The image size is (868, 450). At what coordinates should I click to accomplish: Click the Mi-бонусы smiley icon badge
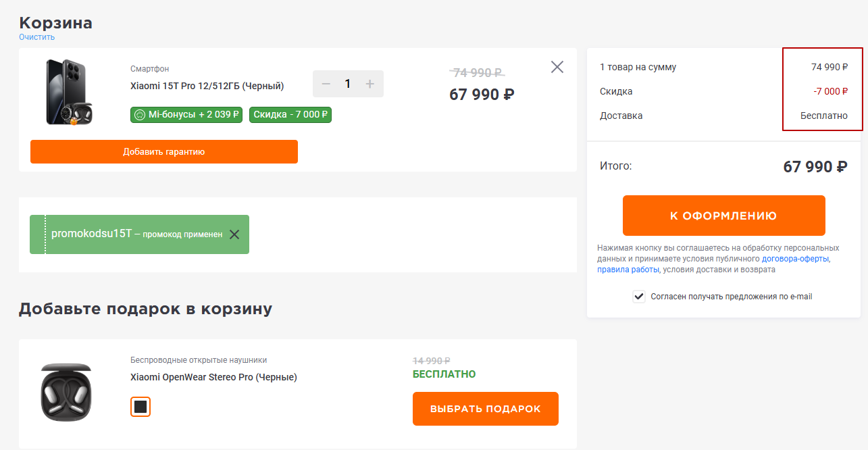[141, 115]
